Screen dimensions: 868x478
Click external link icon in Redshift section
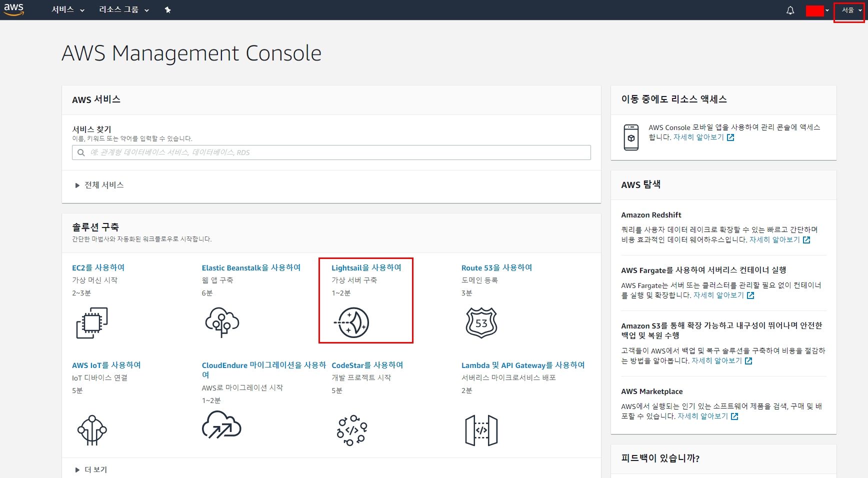[806, 240]
